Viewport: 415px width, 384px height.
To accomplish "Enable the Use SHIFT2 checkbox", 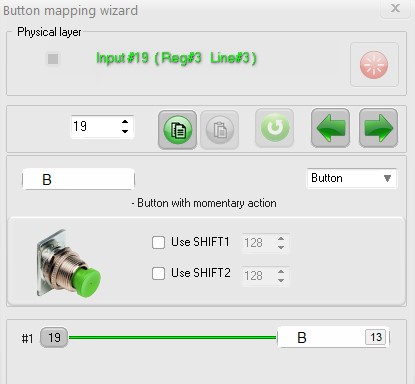I will tap(158, 273).
